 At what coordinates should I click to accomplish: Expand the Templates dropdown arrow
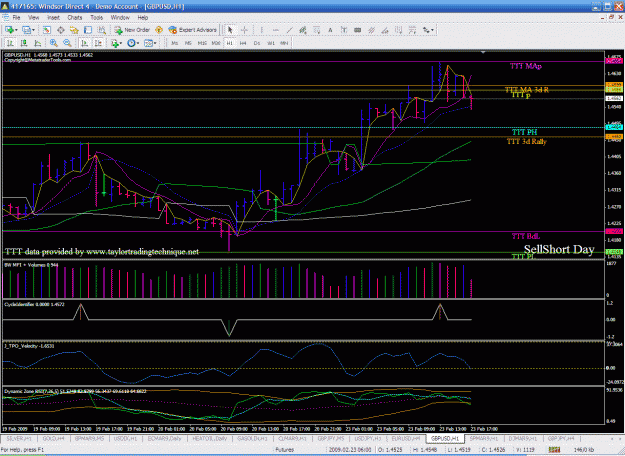[x=155, y=43]
